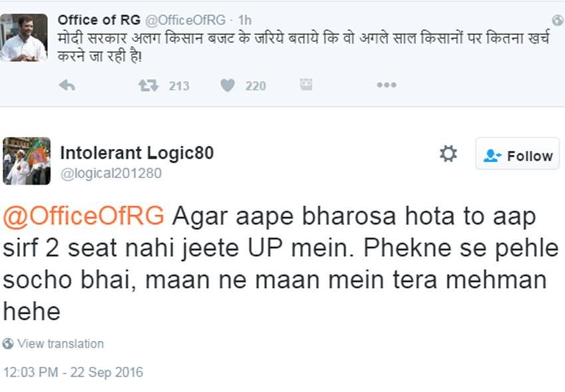Follow the Intolerant Logic80 account
Image resolution: width=565 pixels, height=392 pixels.
tap(517, 154)
